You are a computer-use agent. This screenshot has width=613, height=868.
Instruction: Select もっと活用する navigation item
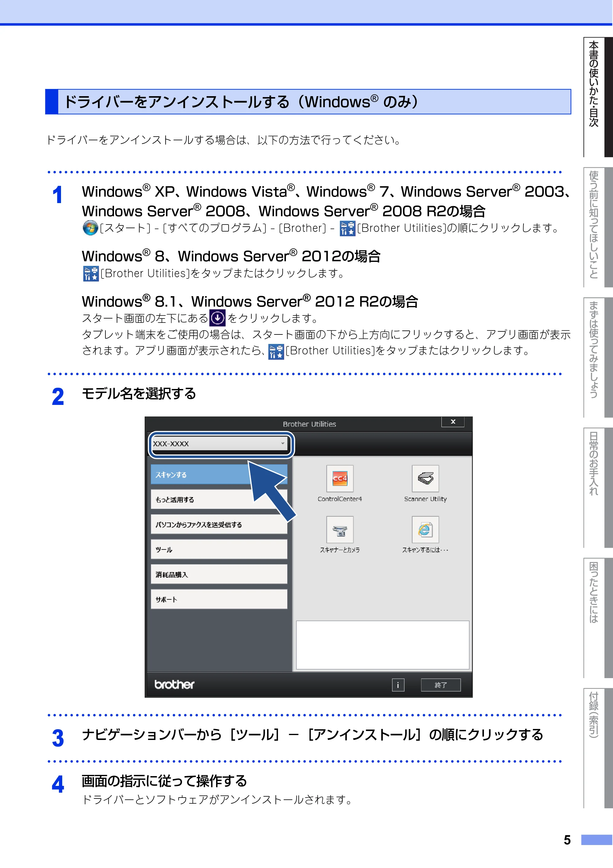pos(219,500)
